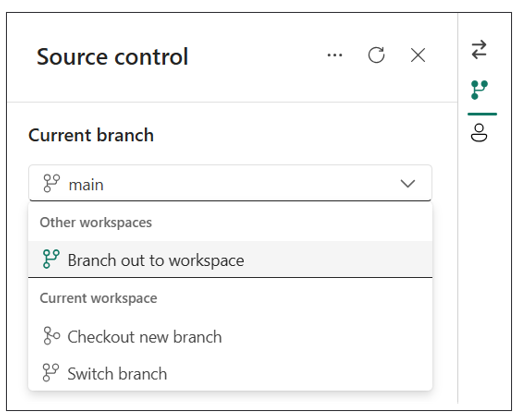This screenshot has height=419, width=521.
Task: Choose Checkout new branch option
Action: (x=230, y=336)
